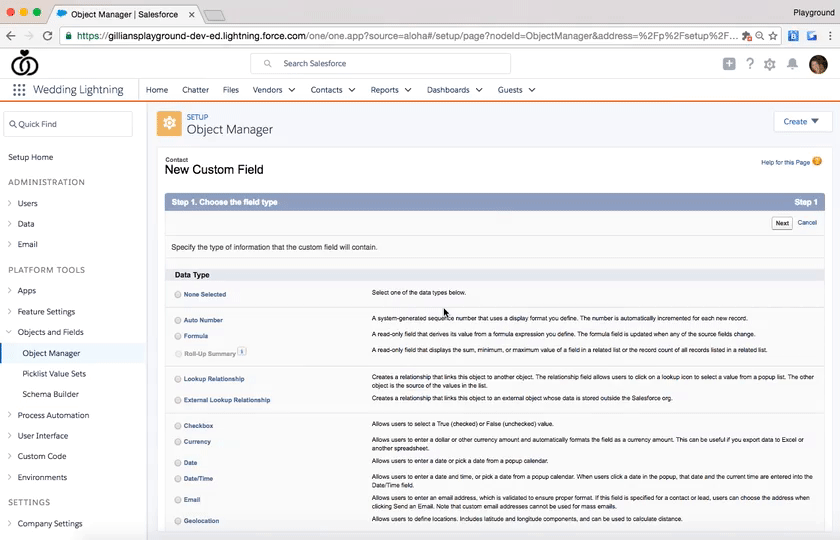This screenshot has height=540, width=840.
Task: Click the Wedding Lightning rings logo
Action: coord(24,63)
